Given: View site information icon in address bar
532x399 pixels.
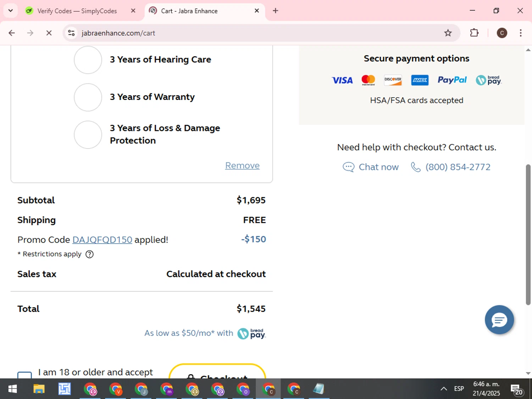Looking at the screenshot, I should [x=71, y=33].
